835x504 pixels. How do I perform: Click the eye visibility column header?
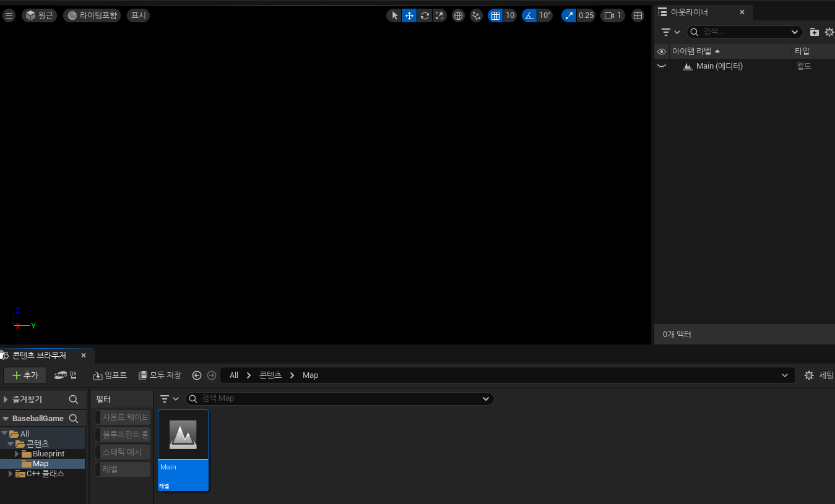(662, 51)
